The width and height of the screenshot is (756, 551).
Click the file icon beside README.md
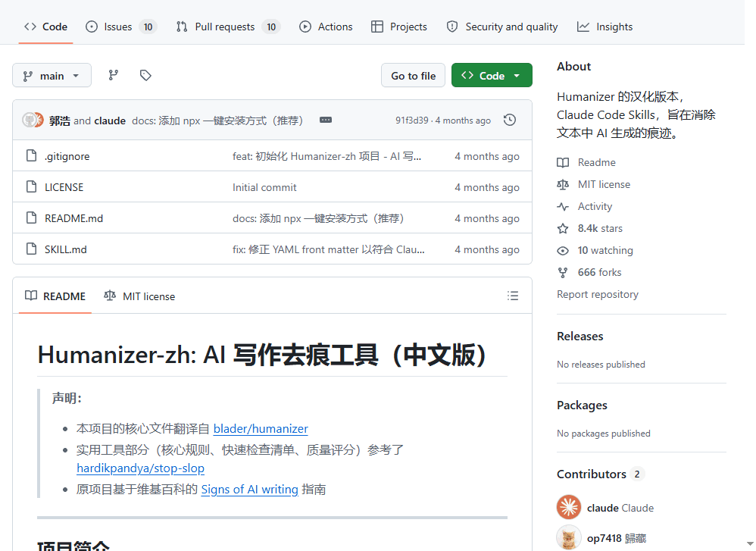pos(31,218)
